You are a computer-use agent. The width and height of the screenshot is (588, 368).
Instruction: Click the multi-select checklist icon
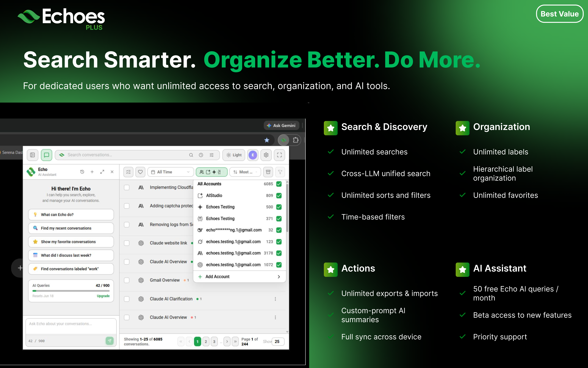(128, 172)
